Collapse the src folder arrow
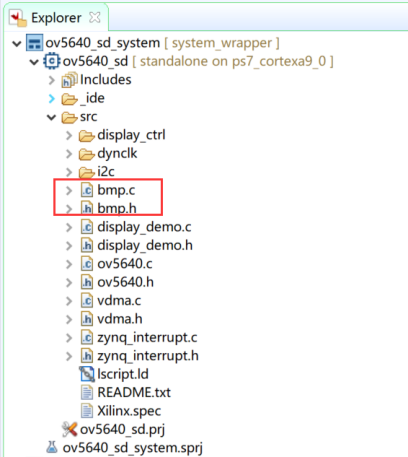Screen dimensions: 408x457 (x=51, y=117)
